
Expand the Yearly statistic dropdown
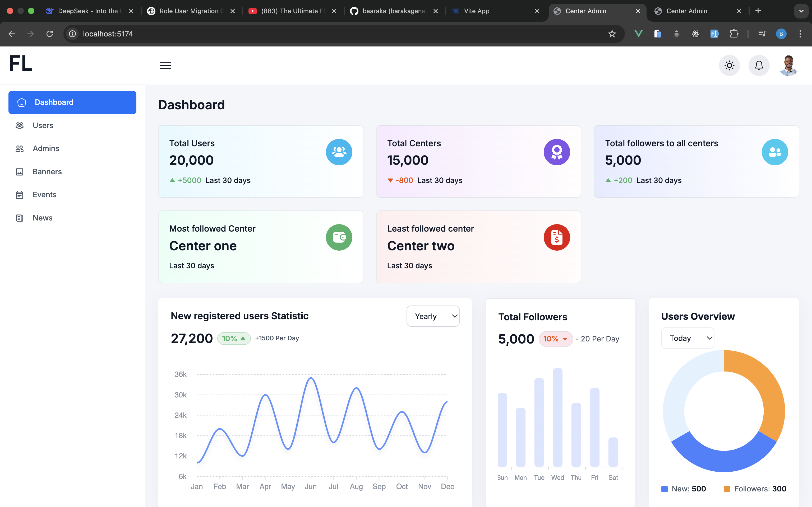coord(433,316)
